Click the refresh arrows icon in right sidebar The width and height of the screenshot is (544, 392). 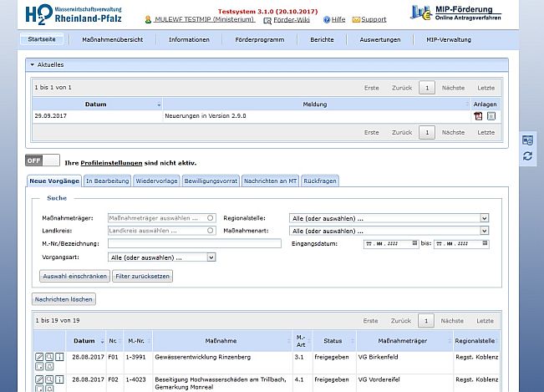(x=527, y=156)
